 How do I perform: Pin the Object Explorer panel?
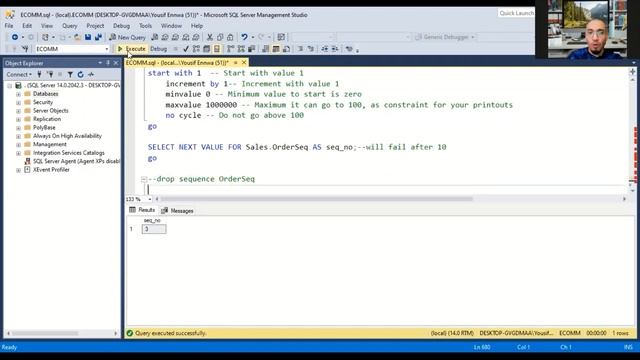tap(108, 63)
